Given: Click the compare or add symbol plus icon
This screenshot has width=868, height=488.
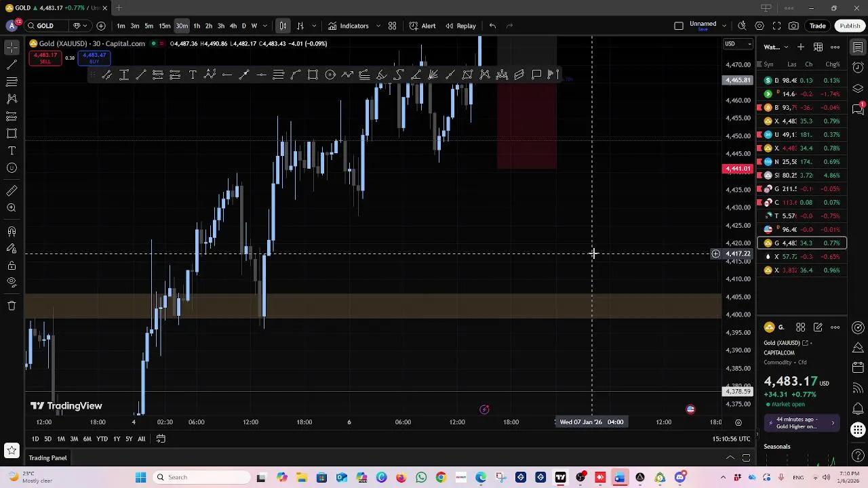Looking at the screenshot, I should click(x=101, y=26).
